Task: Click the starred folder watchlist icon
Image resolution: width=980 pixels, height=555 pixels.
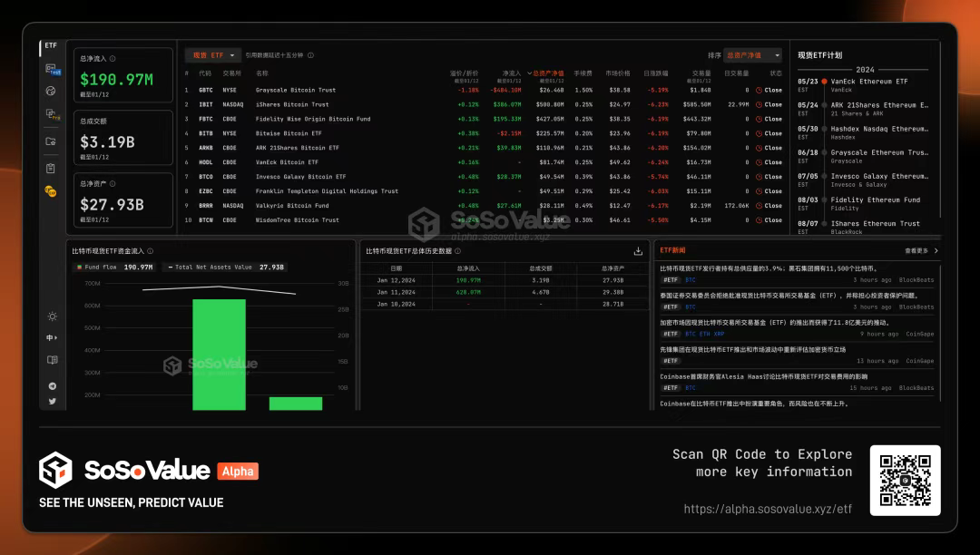Action: coord(51,141)
